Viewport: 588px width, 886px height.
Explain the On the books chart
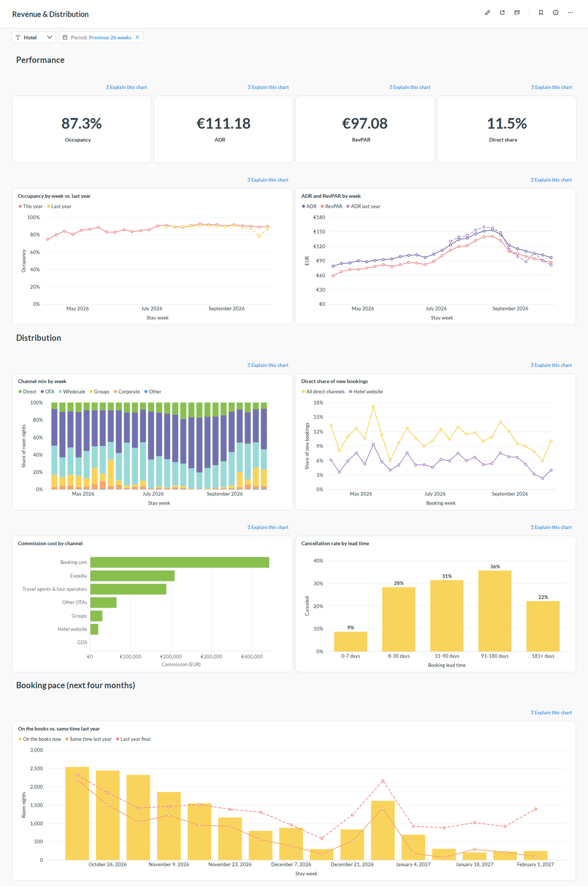(551, 713)
